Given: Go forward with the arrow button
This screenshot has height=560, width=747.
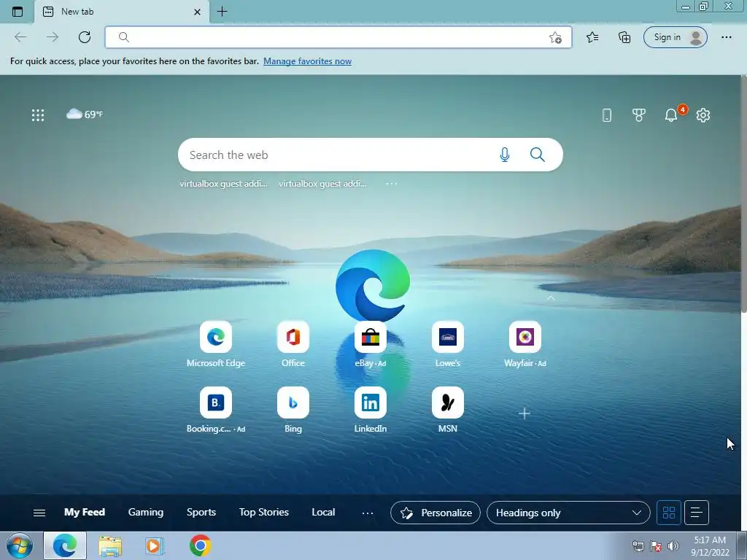Looking at the screenshot, I should tap(53, 37).
